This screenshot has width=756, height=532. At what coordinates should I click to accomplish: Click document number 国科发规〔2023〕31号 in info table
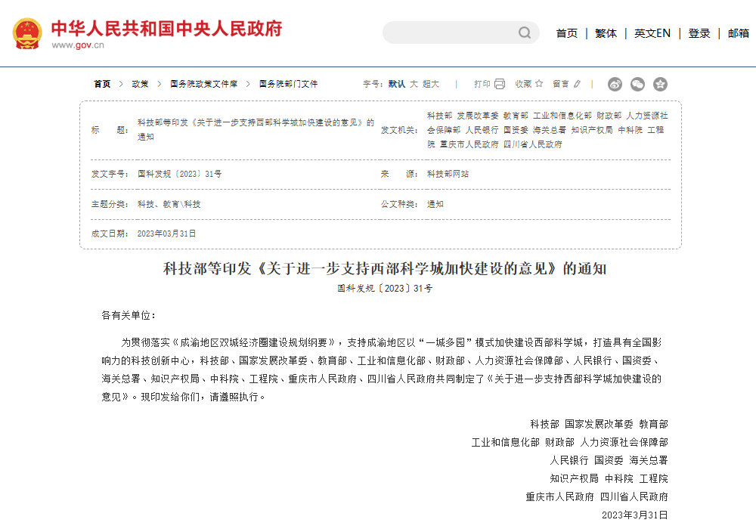179,174
